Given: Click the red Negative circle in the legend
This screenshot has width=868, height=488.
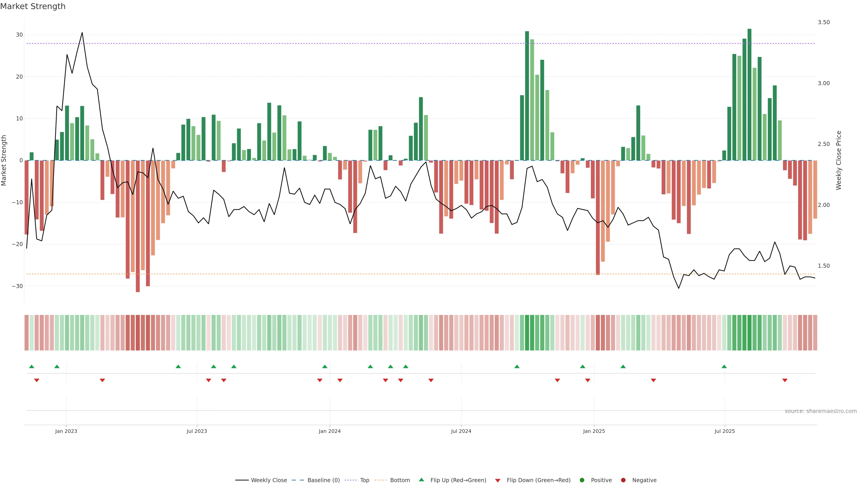Looking at the screenshot, I should [623, 480].
